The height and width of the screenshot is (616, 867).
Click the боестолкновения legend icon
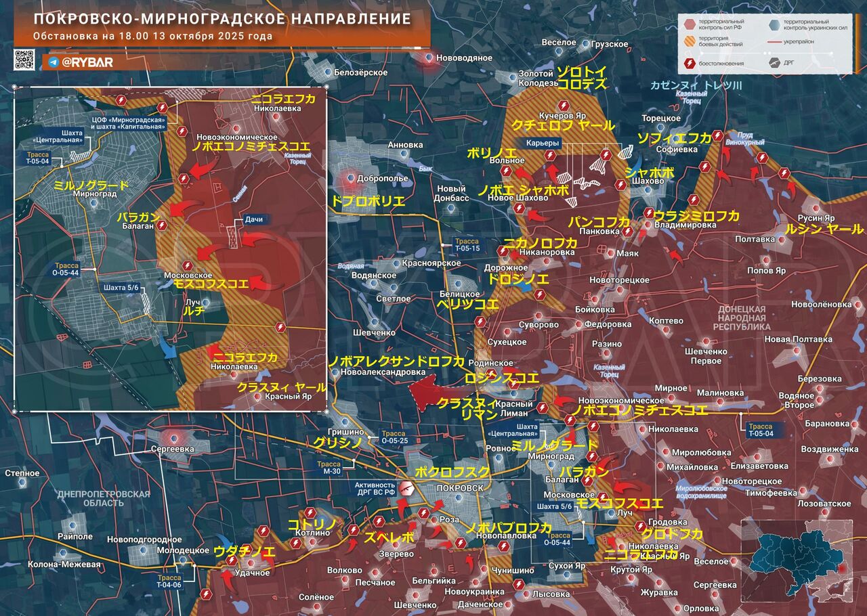(x=689, y=63)
